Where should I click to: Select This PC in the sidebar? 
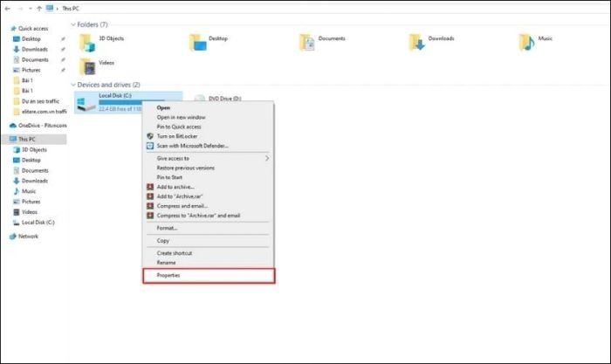tap(34, 139)
